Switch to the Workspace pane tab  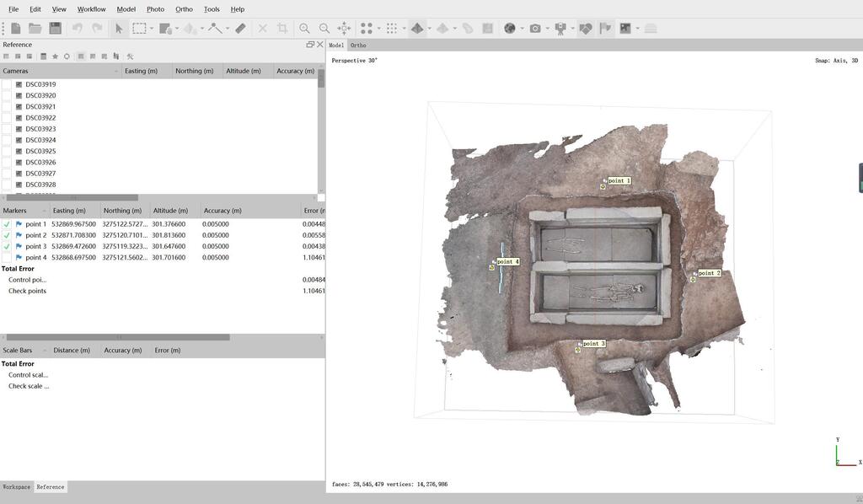[16, 487]
